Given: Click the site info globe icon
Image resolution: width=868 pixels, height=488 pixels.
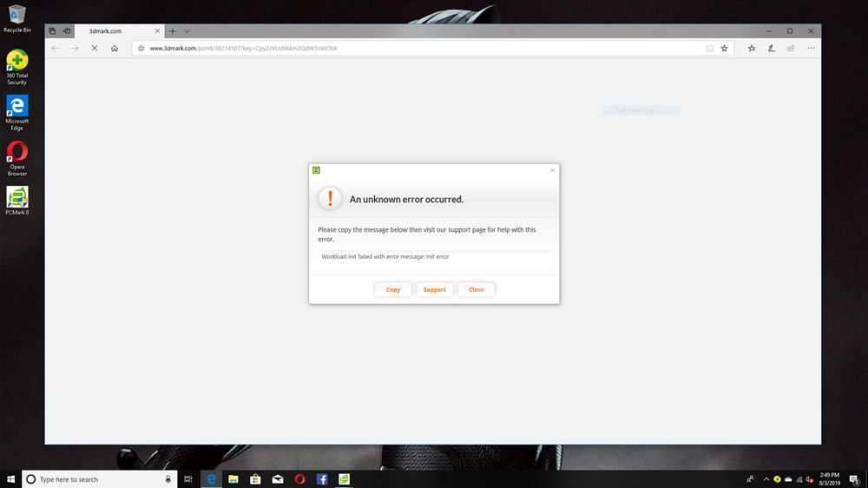Looking at the screenshot, I should click(141, 48).
